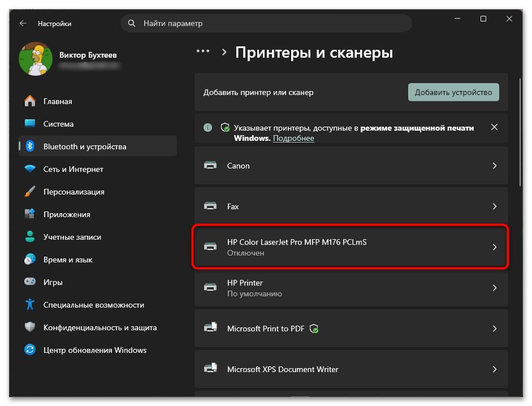
Task: Click the Виктор Бухтеев account name
Action: pyautogui.click(x=88, y=55)
